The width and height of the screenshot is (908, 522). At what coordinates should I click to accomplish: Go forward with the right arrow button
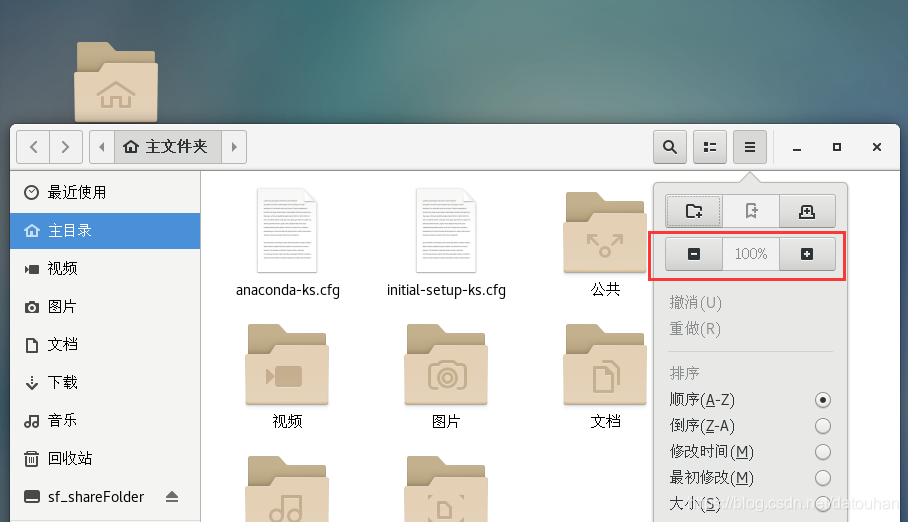pos(65,147)
